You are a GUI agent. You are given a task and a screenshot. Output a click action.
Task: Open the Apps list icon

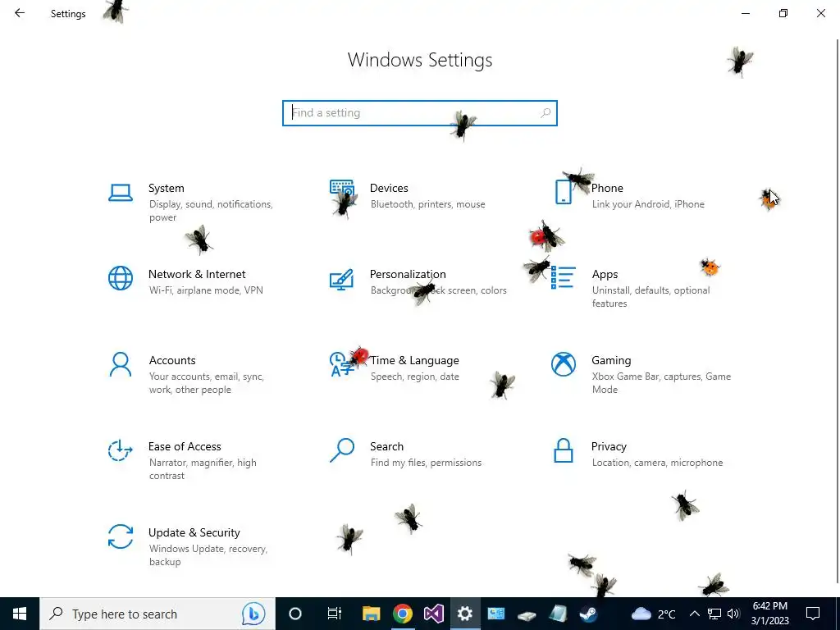point(563,277)
